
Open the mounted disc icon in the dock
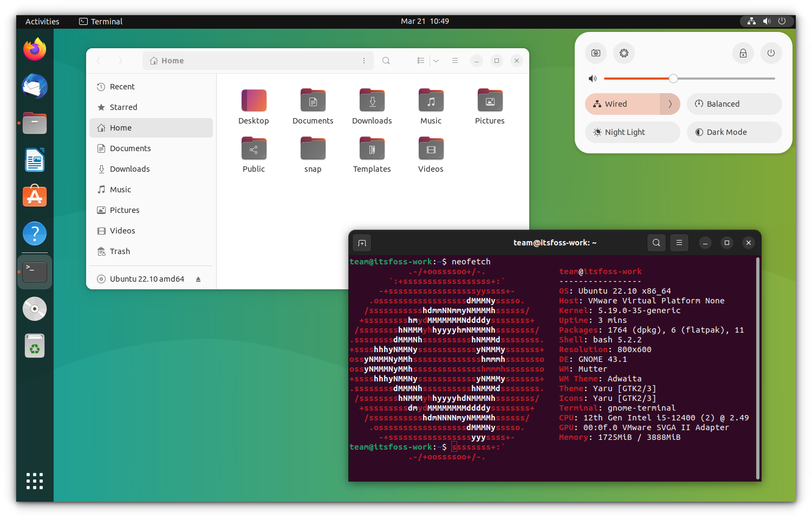click(x=35, y=309)
